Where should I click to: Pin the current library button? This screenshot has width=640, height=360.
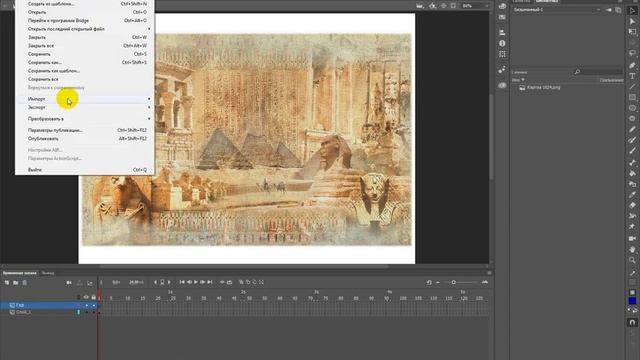(609, 10)
